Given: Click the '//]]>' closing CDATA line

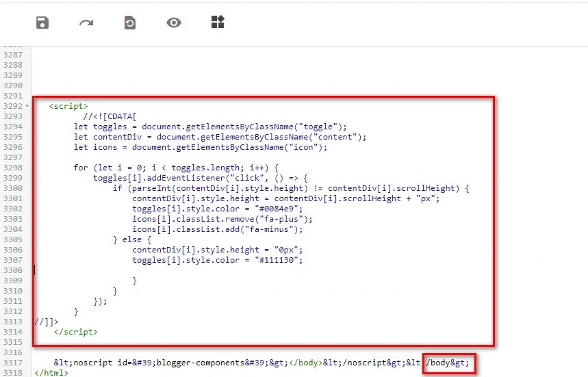Looking at the screenshot, I should [47, 322].
